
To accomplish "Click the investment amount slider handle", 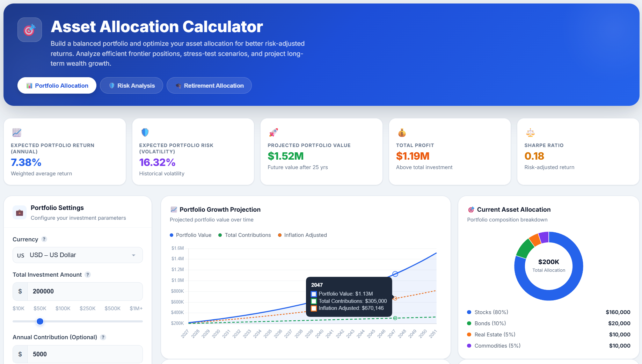I will click(x=40, y=321).
